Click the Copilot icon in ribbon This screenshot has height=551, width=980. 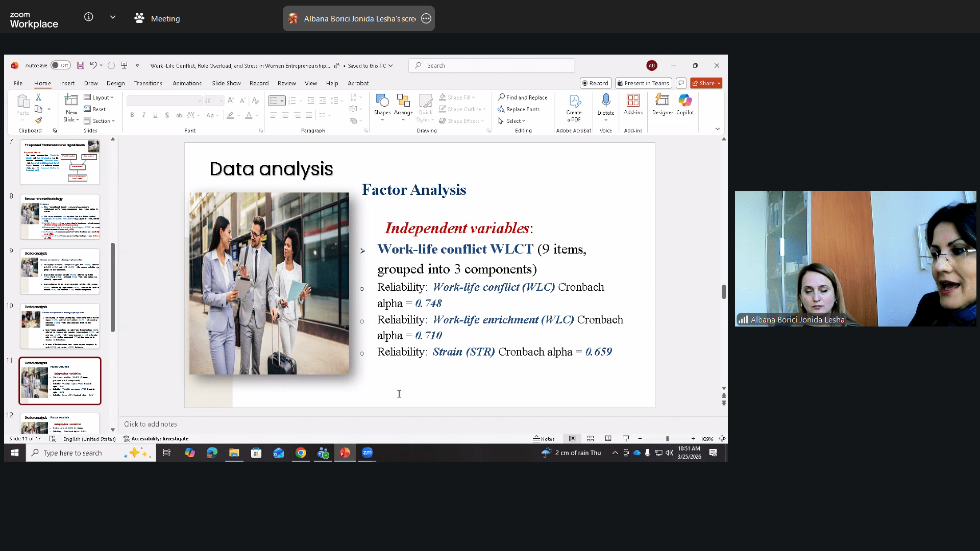685,101
